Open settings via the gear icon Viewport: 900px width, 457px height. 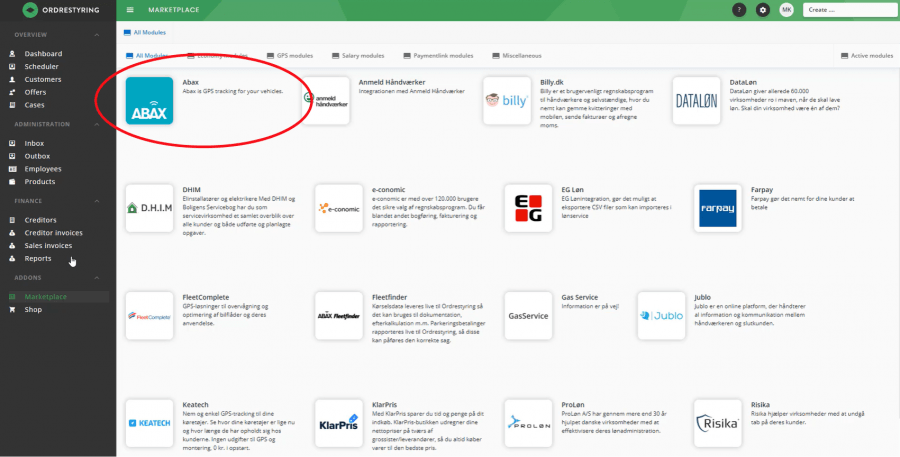pyautogui.click(x=762, y=10)
